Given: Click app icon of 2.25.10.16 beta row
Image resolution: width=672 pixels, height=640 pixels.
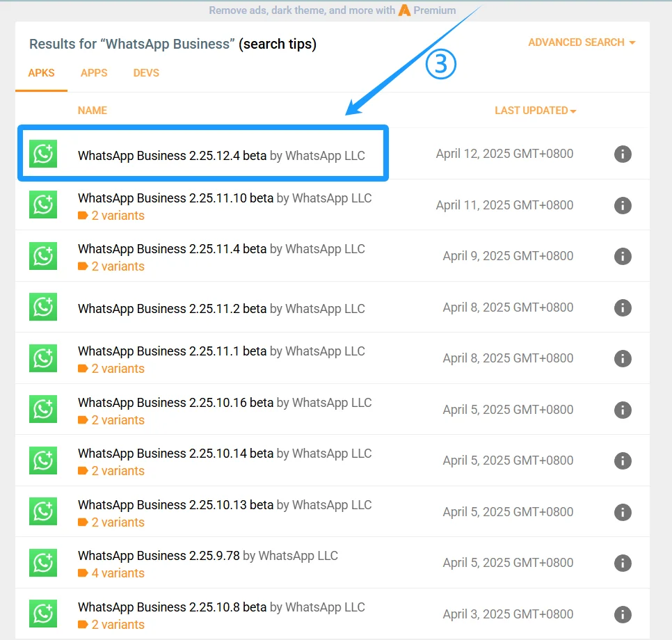Looking at the screenshot, I should pos(43,409).
